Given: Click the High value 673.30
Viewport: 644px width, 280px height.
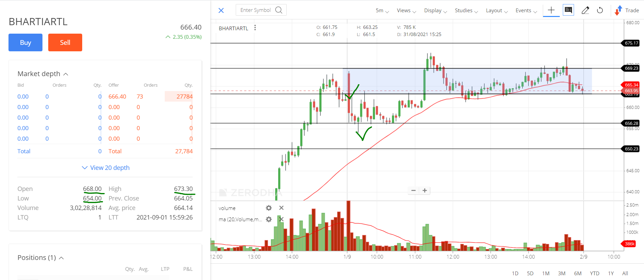Looking at the screenshot, I should pyautogui.click(x=183, y=189).
